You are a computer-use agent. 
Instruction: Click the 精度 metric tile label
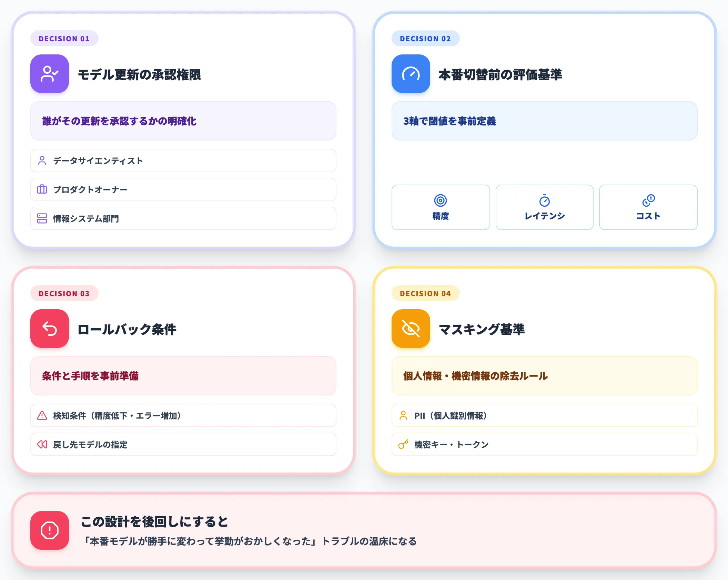[x=441, y=216]
